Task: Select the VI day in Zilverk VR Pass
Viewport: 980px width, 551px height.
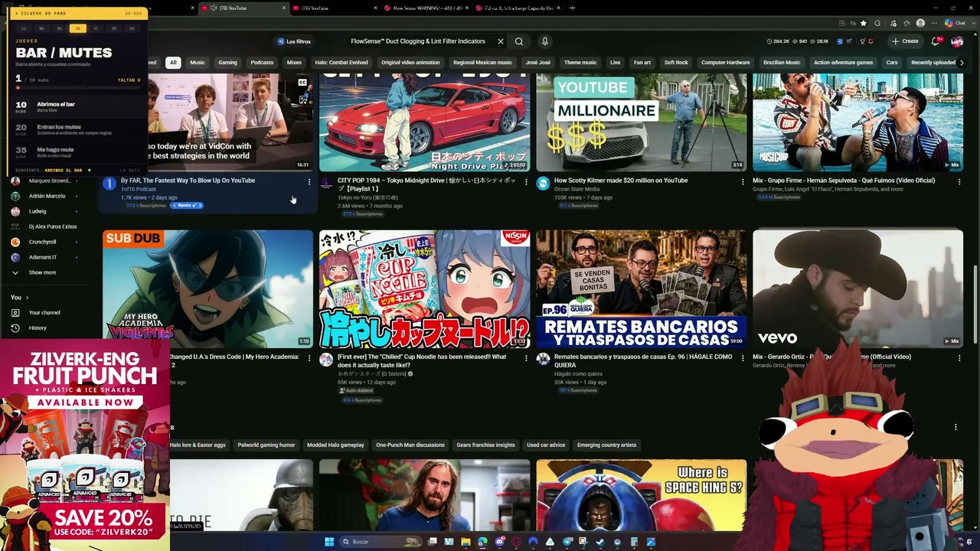Action: tap(96, 28)
